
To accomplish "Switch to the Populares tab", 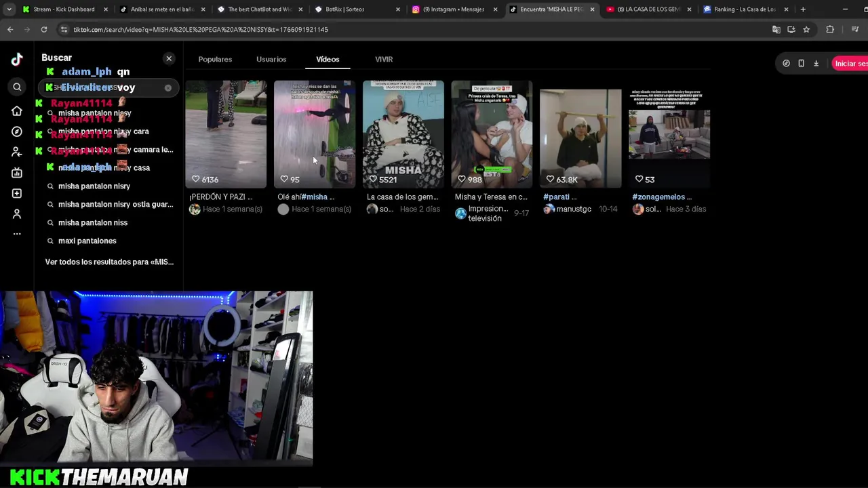I will click(x=215, y=59).
